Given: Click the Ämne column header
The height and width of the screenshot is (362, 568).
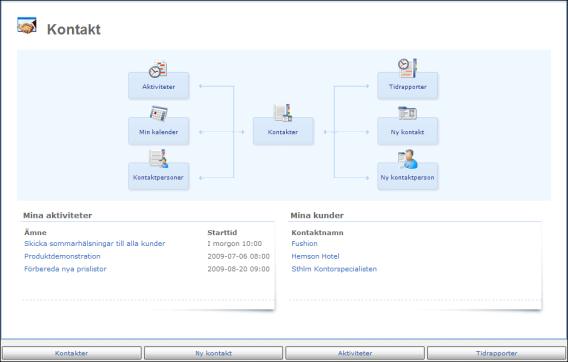Looking at the screenshot, I should (x=35, y=233).
